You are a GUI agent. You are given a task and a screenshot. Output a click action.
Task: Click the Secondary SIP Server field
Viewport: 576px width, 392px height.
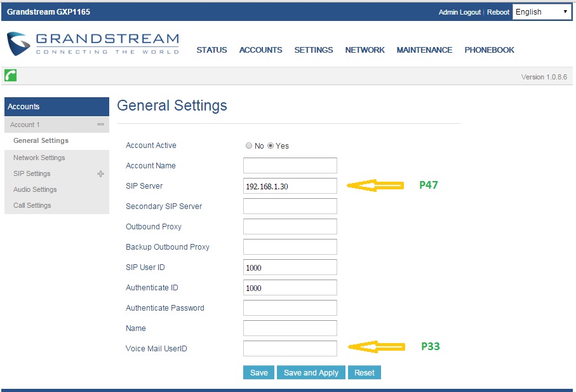pyautogui.click(x=290, y=206)
